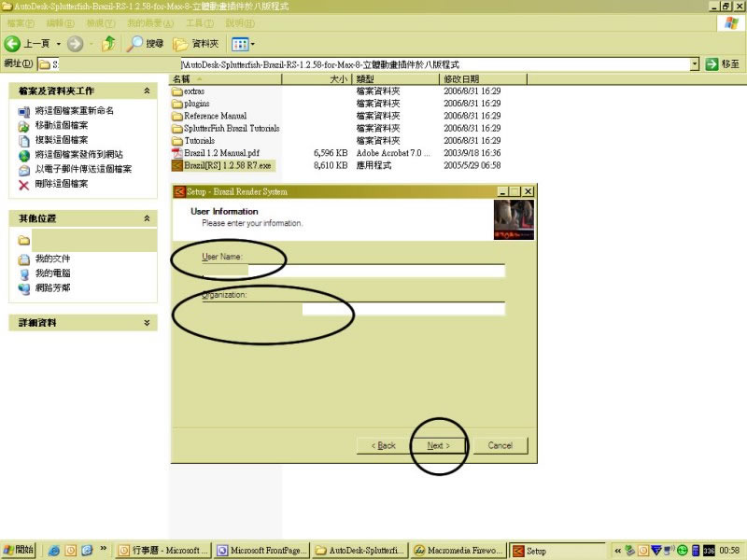Select the Tutorials folder
The width and height of the screenshot is (747, 560).
[x=199, y=141]
